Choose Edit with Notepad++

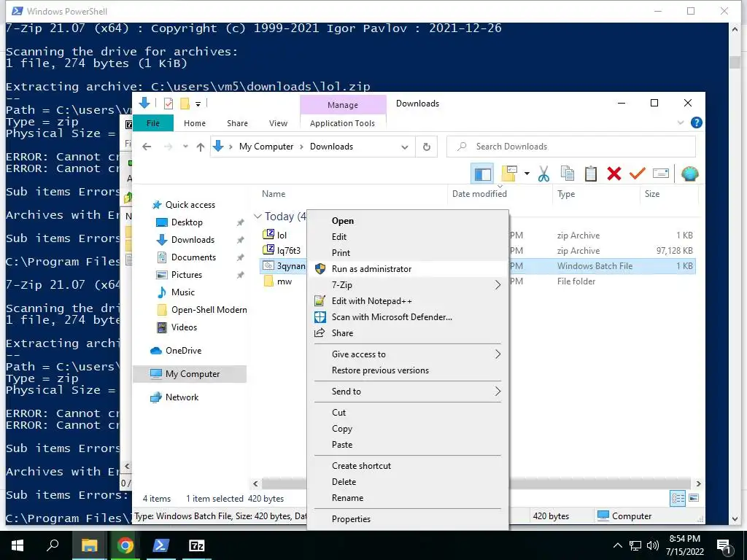click(408, 301)
